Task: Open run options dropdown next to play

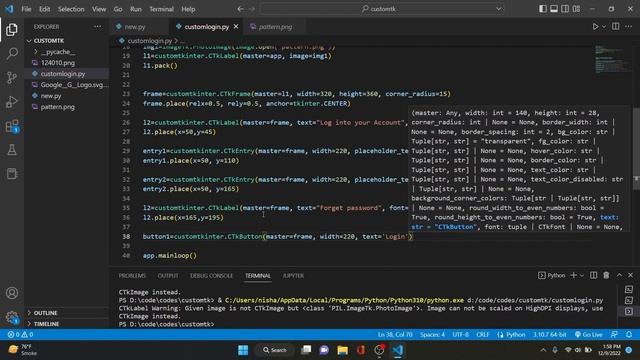Action: [x=604, y=27]
